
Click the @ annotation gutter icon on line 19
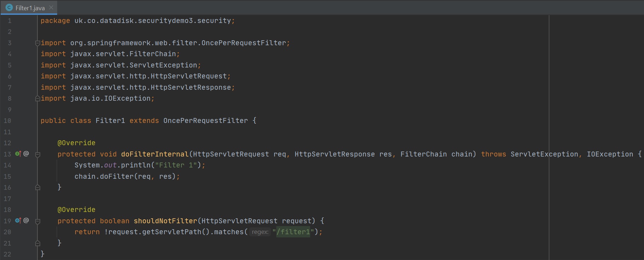pyautogui.click(x=26, y=220)
